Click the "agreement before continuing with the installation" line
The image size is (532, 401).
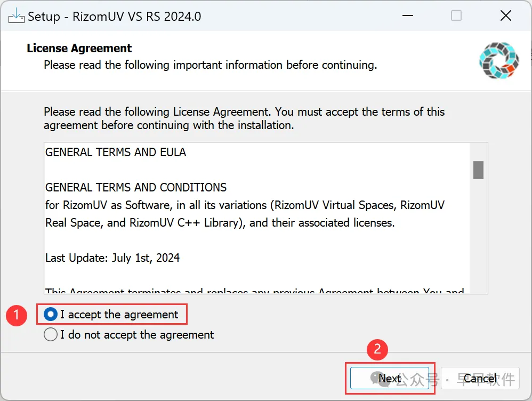click(x=168, y=125)
